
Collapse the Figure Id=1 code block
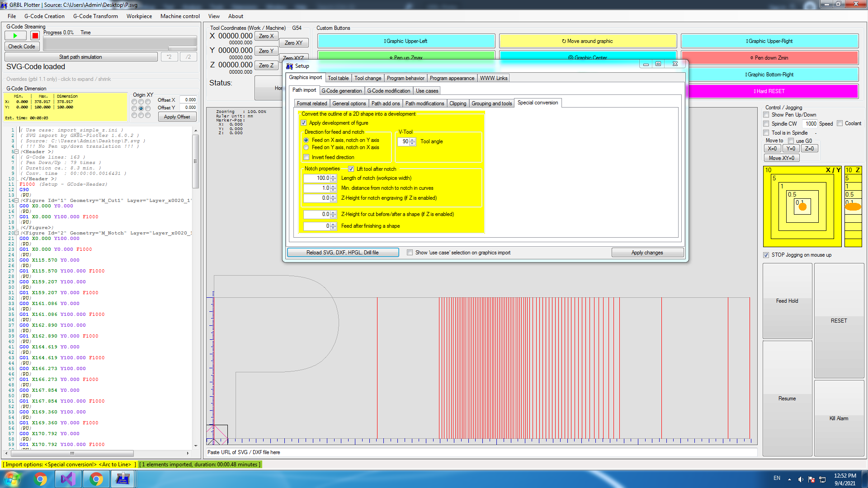pos(16,200)
